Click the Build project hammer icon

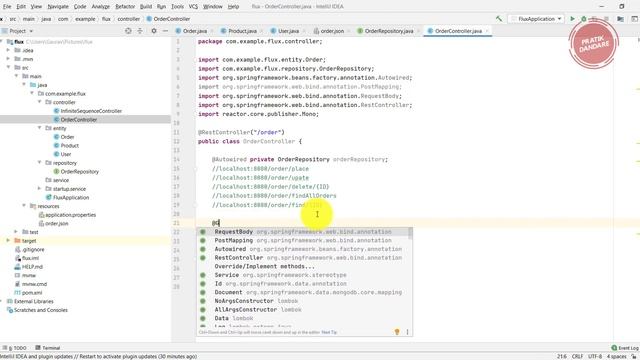(499, 19)
